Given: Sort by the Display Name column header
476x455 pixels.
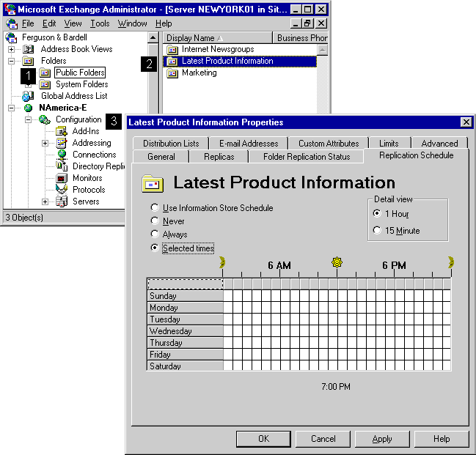Looking at the screenshot, I should pyautogui.click(x=217, y=38).
